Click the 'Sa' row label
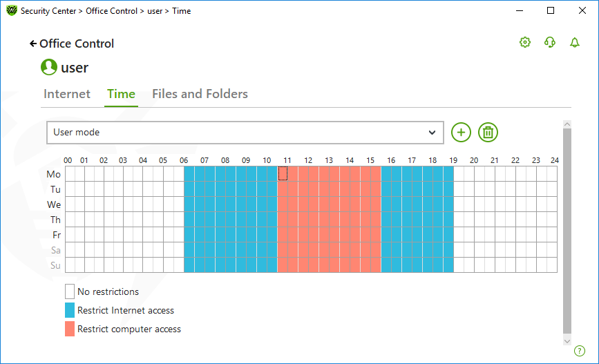The height and width of the screenshot is (364, 599). coord(56,250)
